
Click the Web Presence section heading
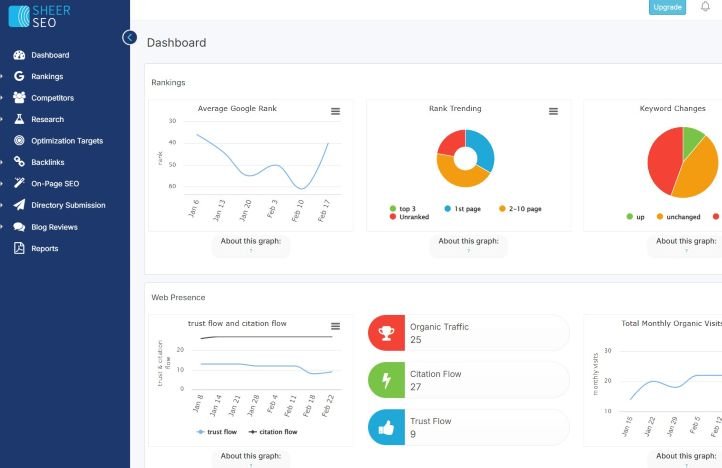(178, 298)
